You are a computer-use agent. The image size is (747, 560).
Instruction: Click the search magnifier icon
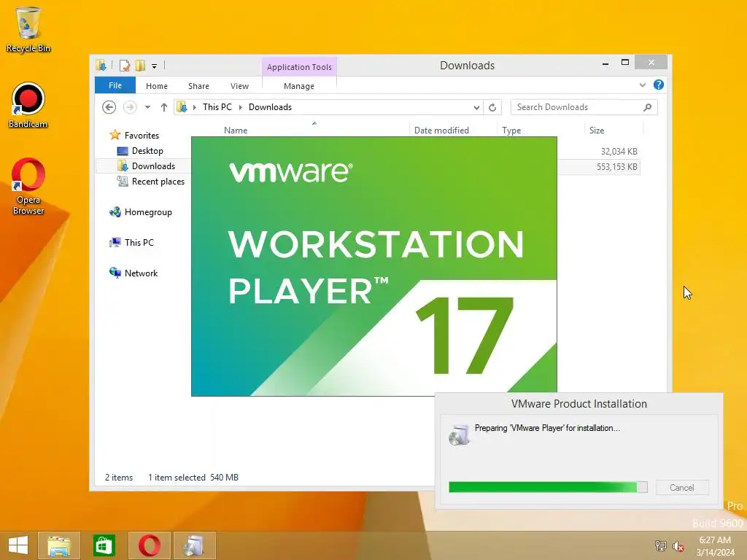(648, 107)
